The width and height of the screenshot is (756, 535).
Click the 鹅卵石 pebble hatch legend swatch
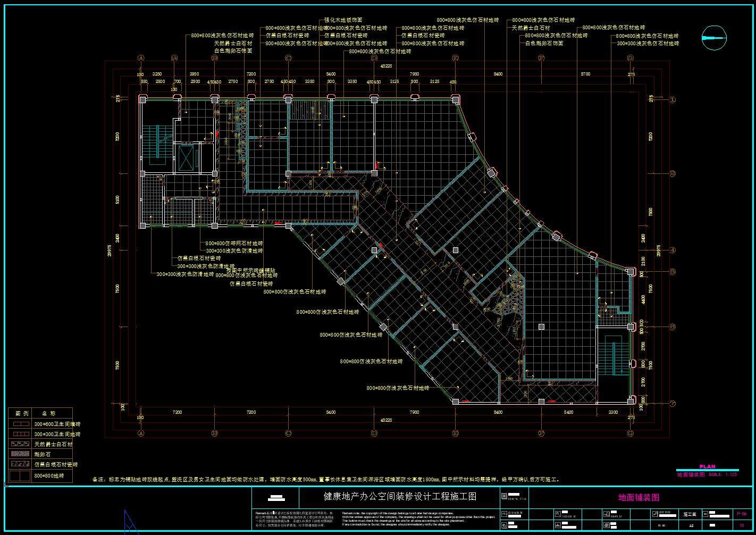(x=21, y=454)
